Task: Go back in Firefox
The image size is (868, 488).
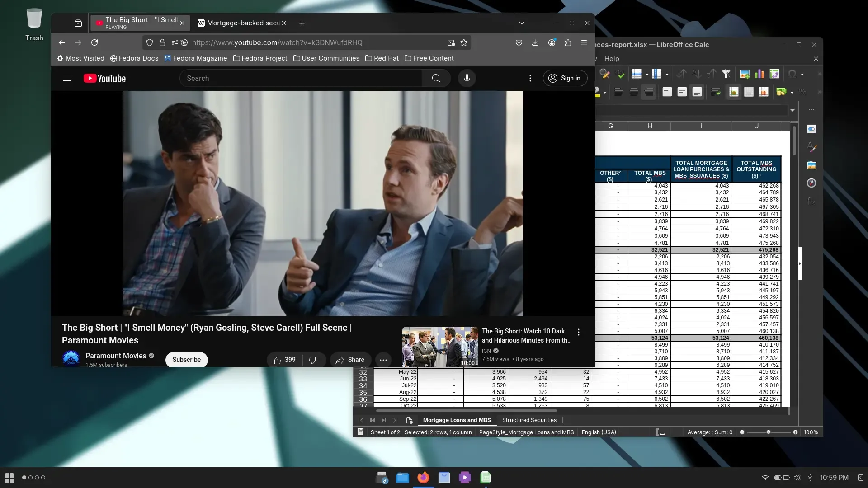Action: 62,42
